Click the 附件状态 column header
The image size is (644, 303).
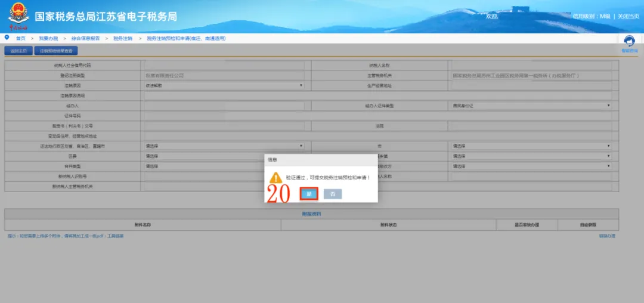pyautogui.click(x=389, y=225)
